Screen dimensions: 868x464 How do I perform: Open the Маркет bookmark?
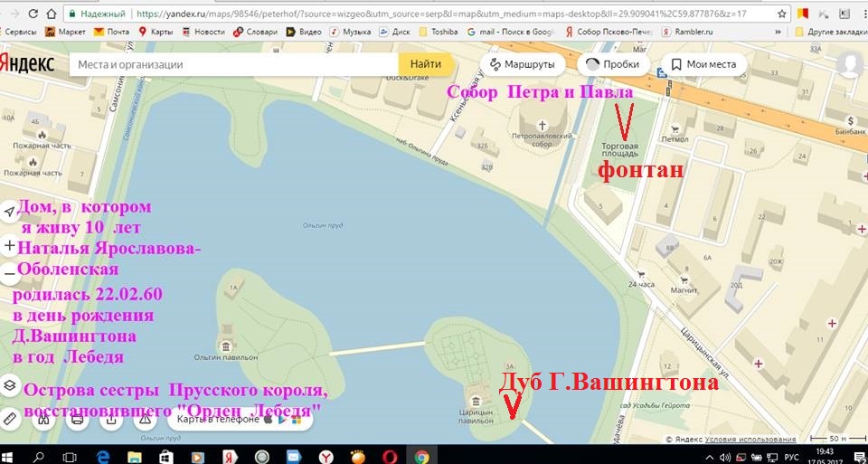tap(65, 33)
